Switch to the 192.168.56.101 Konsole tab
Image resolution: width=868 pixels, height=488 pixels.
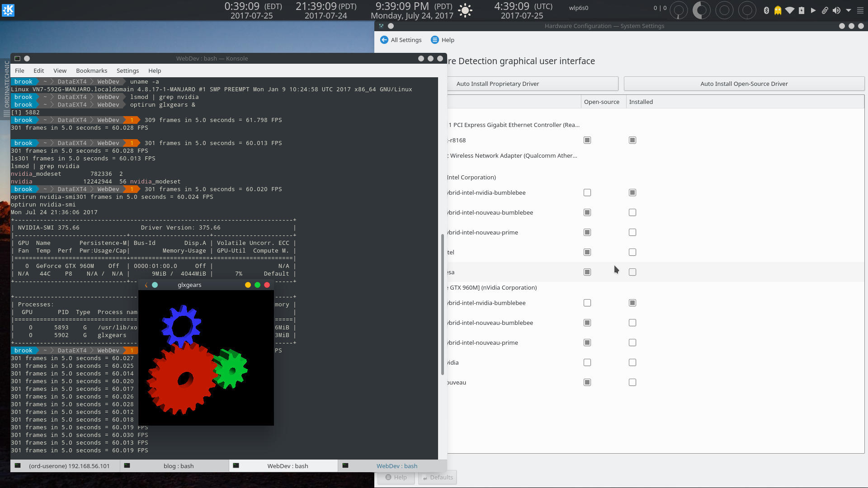[x=65, y=466]
